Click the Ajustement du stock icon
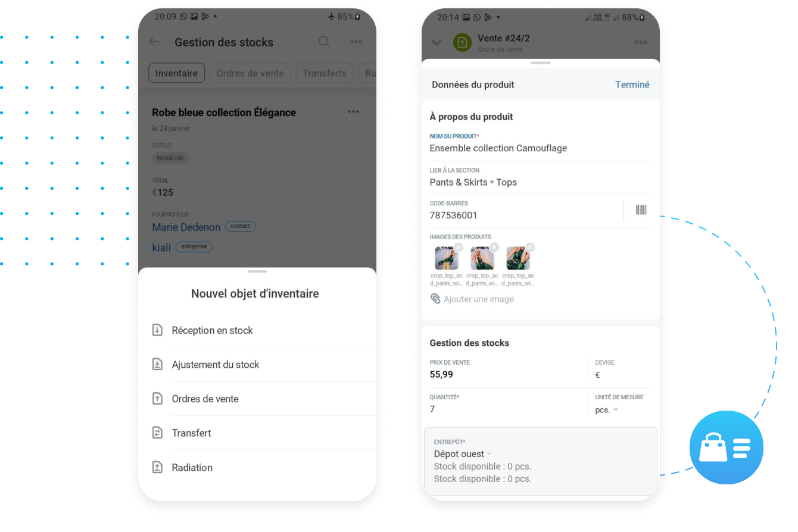This screenshot has width=798, height=532. pos(157,364)
